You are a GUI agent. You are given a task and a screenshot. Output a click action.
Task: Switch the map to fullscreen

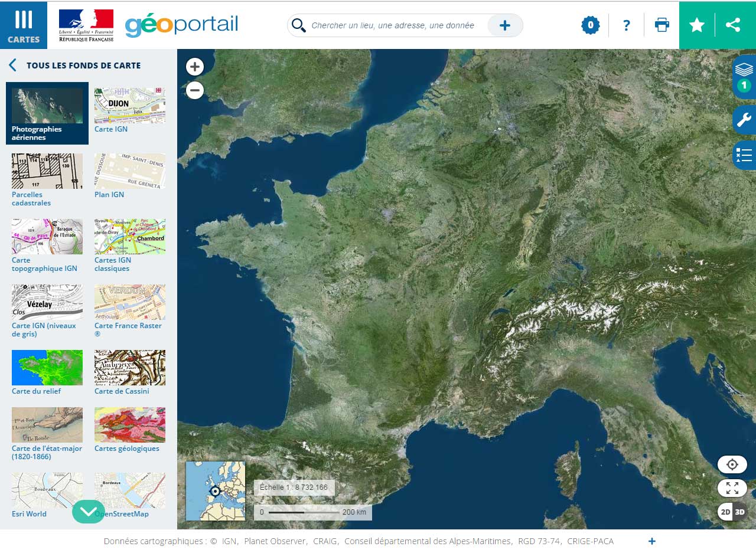732,488
